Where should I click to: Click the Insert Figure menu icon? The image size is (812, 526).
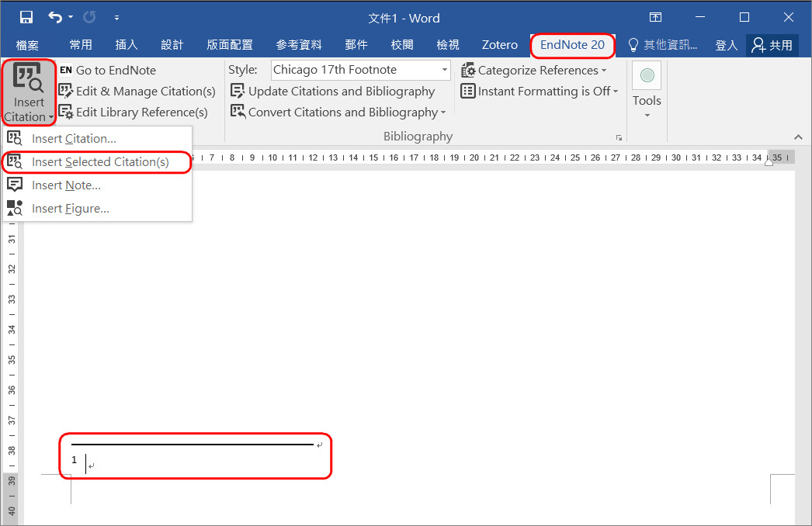[x=15, y=208]
